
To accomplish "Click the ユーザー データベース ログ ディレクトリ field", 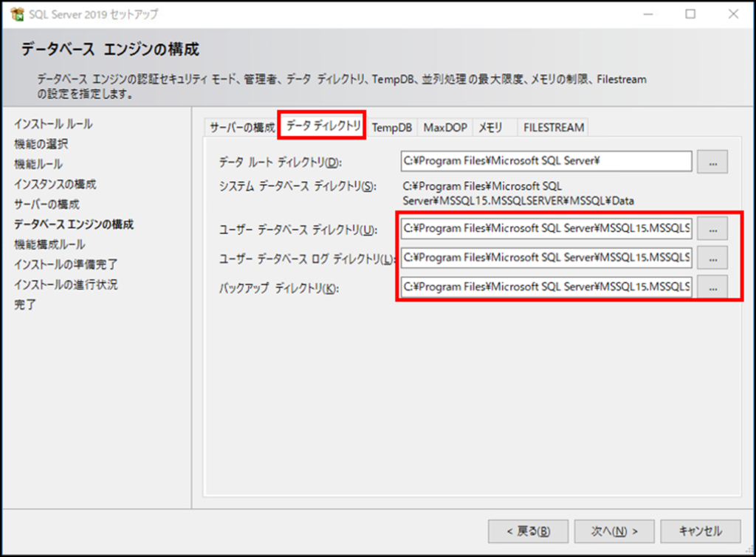I will pyautogui.click(x=546, y=258).
